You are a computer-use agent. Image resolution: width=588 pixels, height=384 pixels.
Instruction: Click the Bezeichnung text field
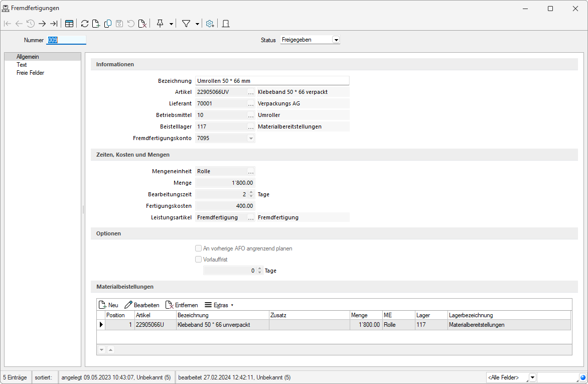271,81
